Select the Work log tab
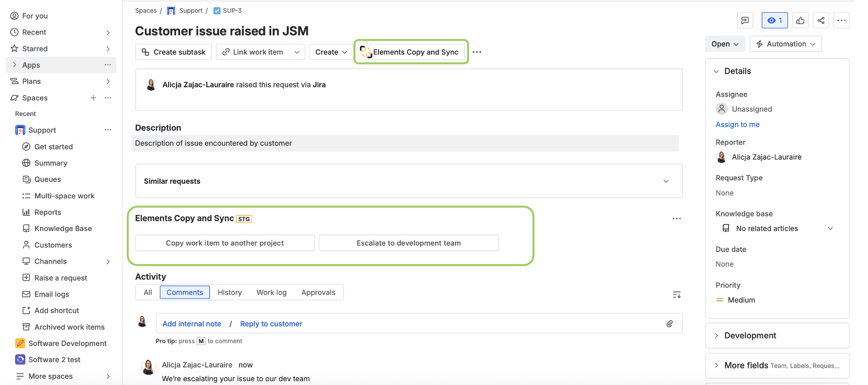 click(x=272, y=292)
